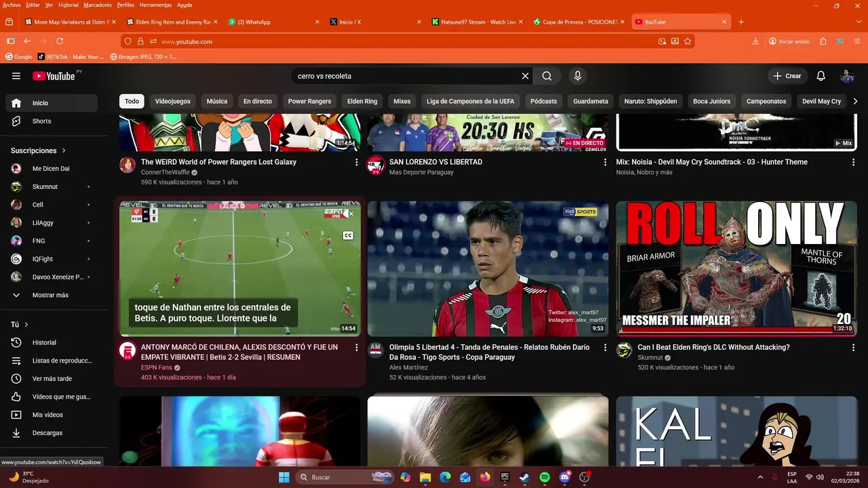
Task: Open the Me Dicen Dai channel subscription
Action: (52, 169)
